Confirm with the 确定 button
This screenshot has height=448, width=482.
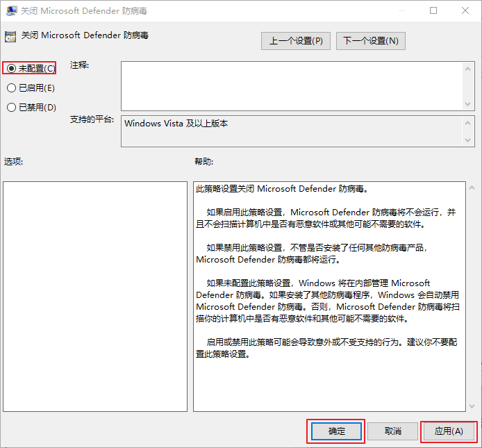(336, 431)
